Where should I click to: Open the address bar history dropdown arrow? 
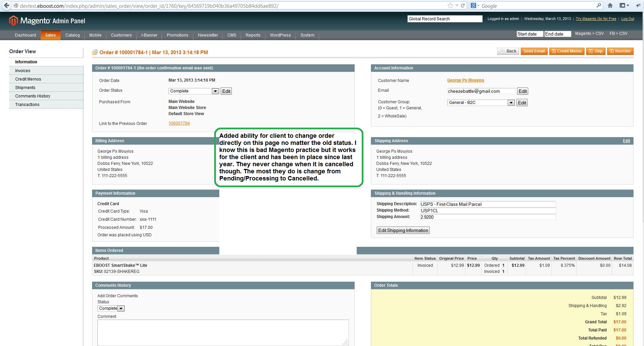pos(457,5)
